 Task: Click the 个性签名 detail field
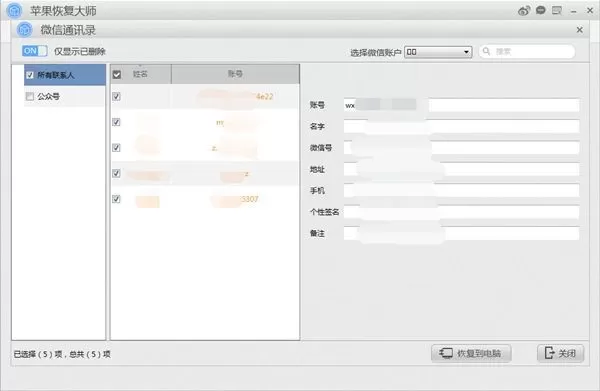pyautogui.click(x=461, y=212)
